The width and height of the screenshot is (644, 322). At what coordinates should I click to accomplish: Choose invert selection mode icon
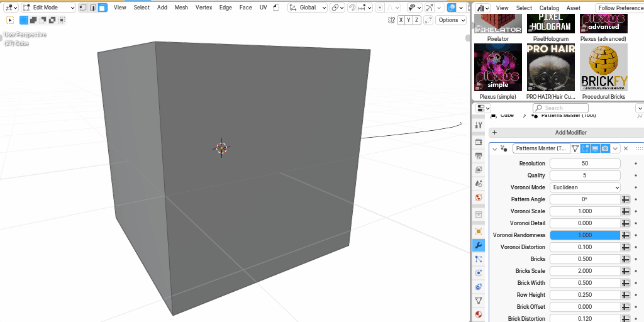[52, 19]
